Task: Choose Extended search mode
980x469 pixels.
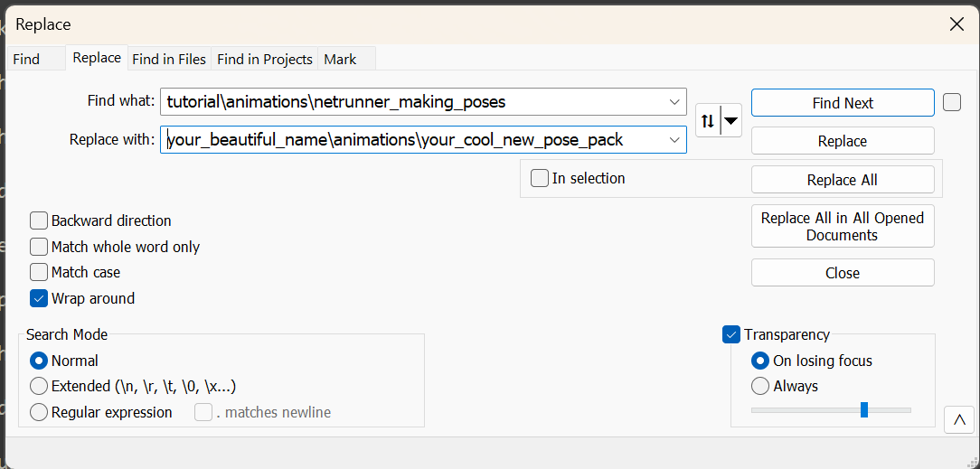Action: (x=39, y=386)
